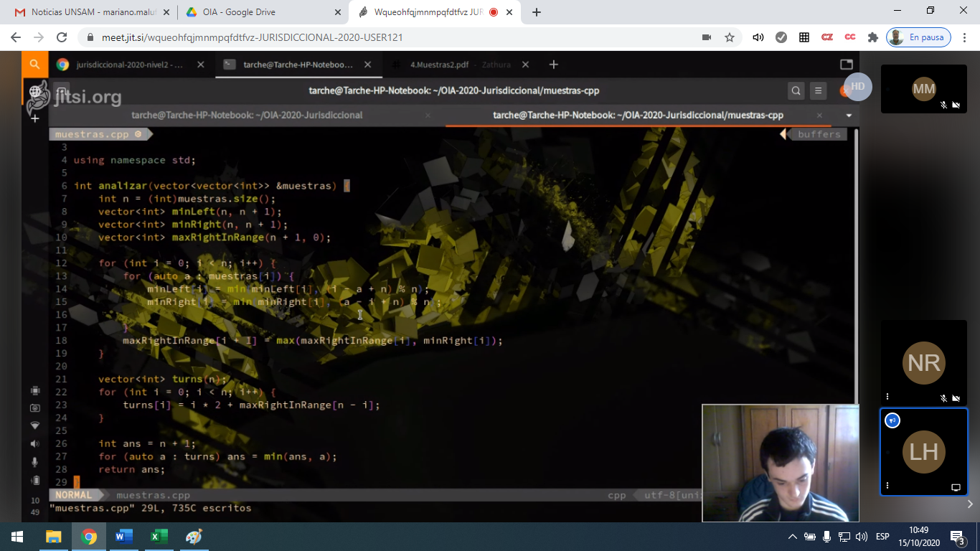
Task: Bookmark this page with the star icon
Action: (730, 37)
